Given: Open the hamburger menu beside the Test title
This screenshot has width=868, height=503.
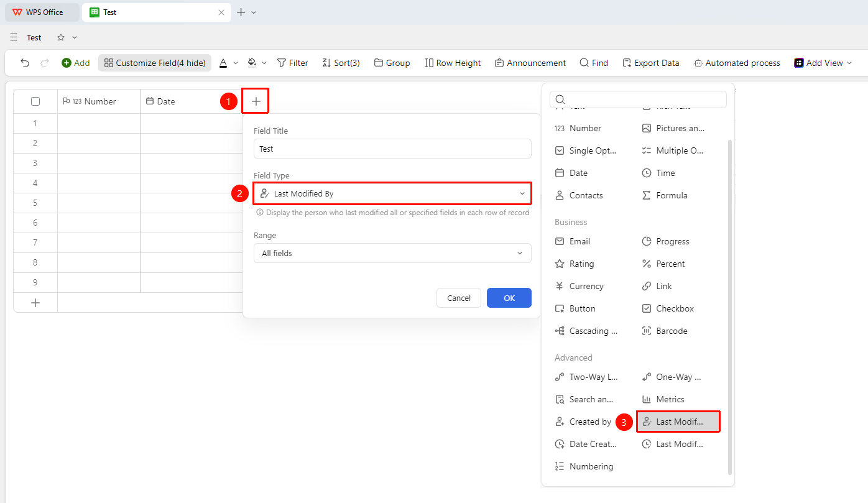Looking at the screenshot, I should point(14,37).
